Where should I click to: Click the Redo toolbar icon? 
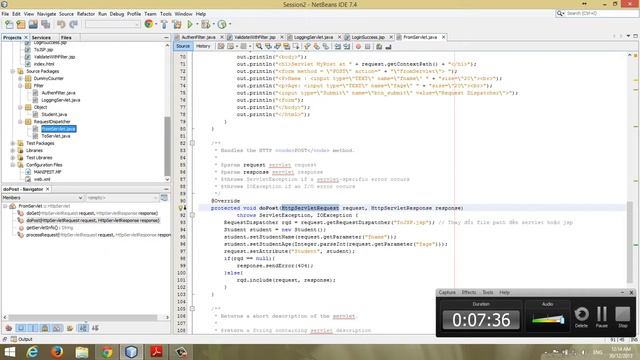pos(73,24)
